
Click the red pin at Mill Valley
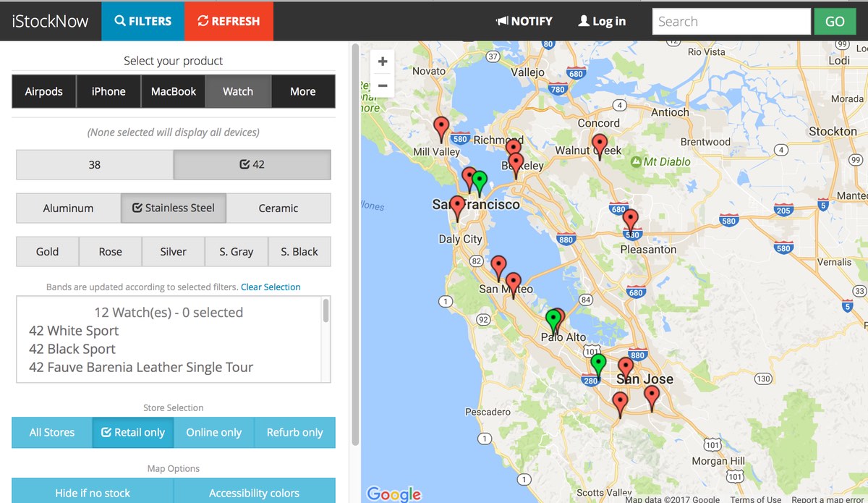(x=441, y=128)
